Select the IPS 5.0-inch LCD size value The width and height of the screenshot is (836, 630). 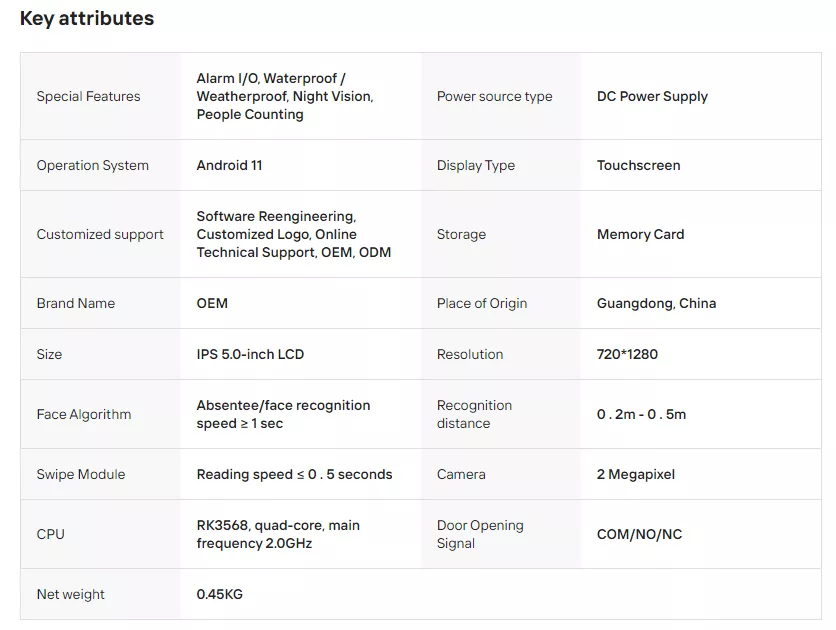pos(250,354)
